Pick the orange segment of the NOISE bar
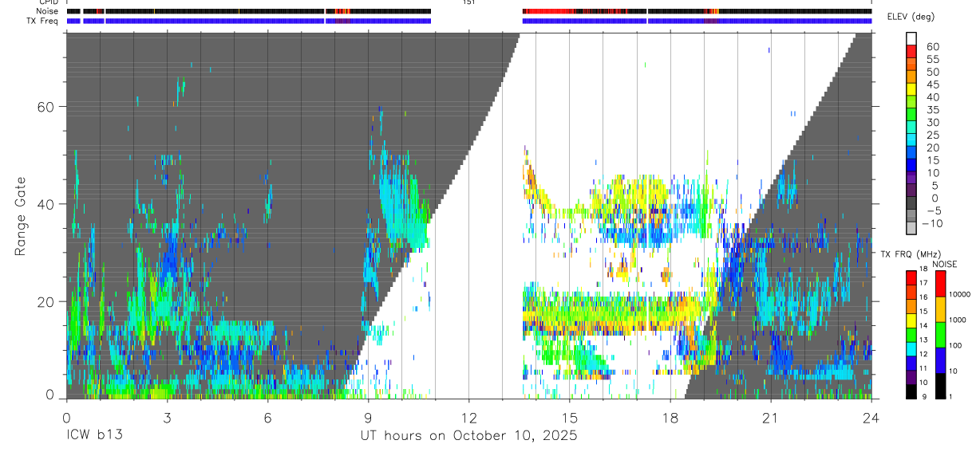The width and height of the screenshot is (980, 452). pyautogui.click(x=941, y=309)
